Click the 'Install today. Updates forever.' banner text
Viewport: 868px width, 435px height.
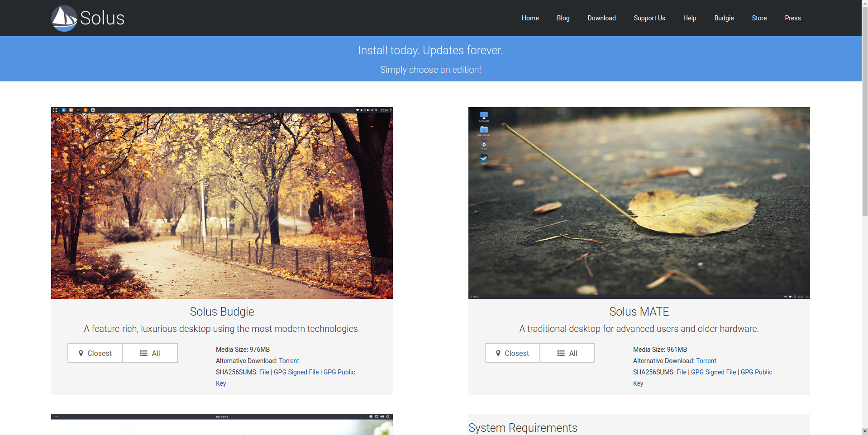pos(430,50)
